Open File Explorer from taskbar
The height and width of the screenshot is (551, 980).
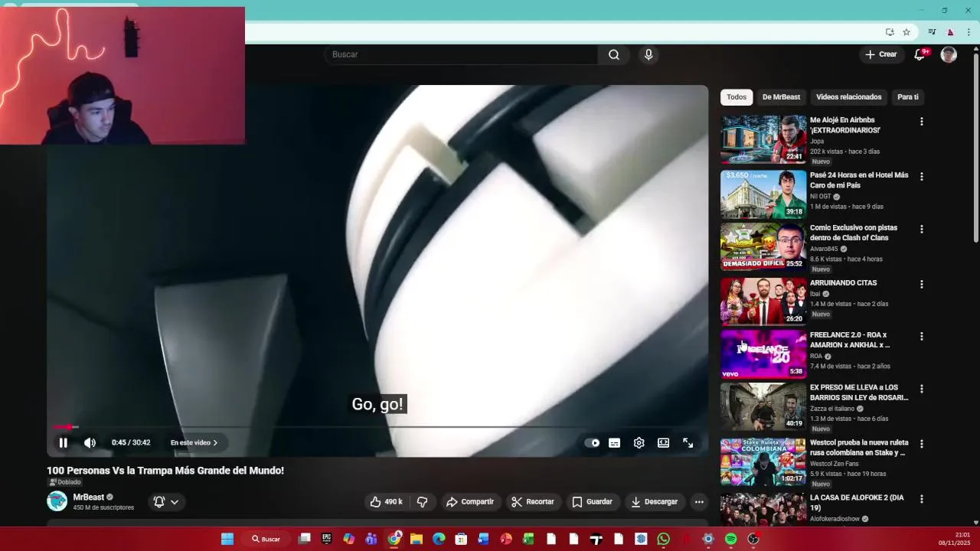click(416, 539)
